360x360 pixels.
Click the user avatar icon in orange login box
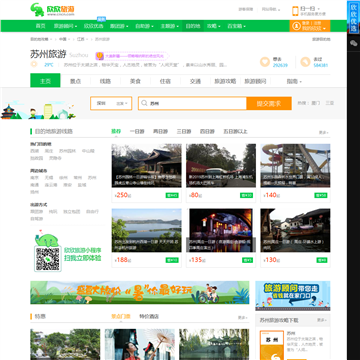296,26
